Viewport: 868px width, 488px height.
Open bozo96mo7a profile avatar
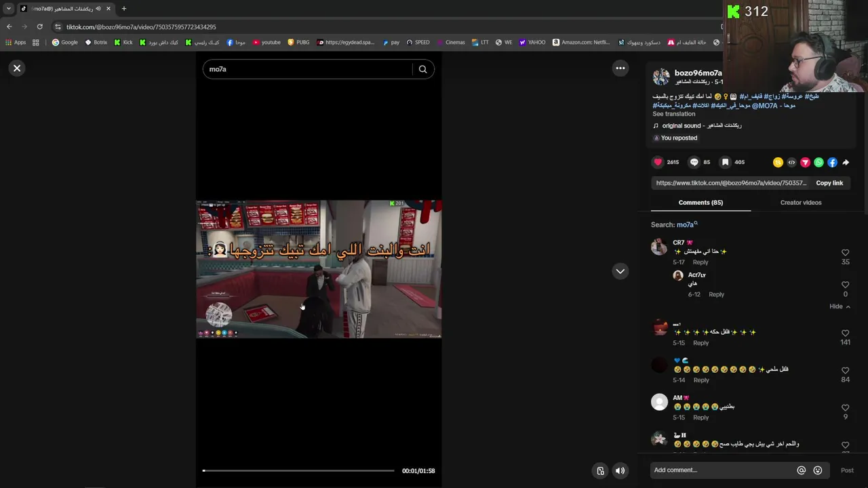click(x=661, y=77)
